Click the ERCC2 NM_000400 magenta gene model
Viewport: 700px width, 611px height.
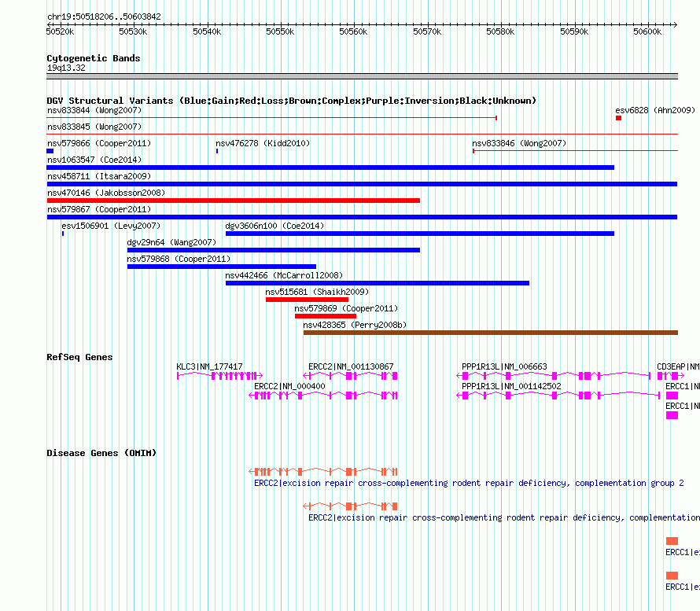(x=323, y=396)
